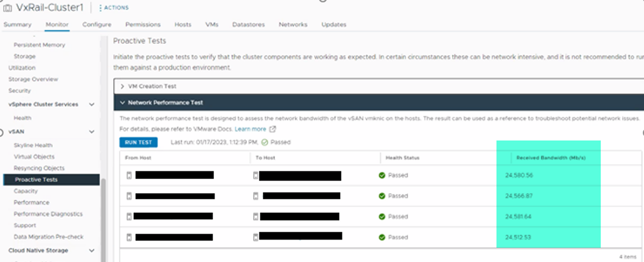The height and width of the screenshot is (262, 644).
Task: Click the RUN TEST button
Action: pyautogui.click(x=139, y=142)
